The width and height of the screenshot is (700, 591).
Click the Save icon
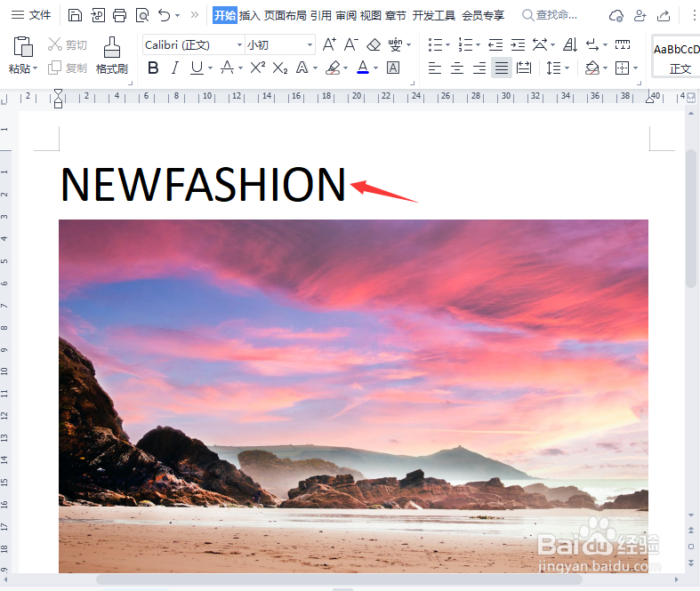tap(75, 16)
